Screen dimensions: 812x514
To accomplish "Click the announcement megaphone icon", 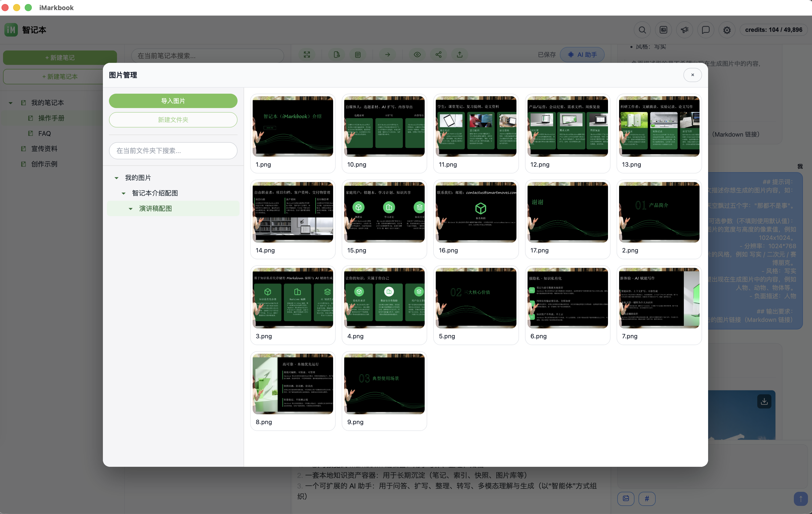I will click(x=684, y=30).
